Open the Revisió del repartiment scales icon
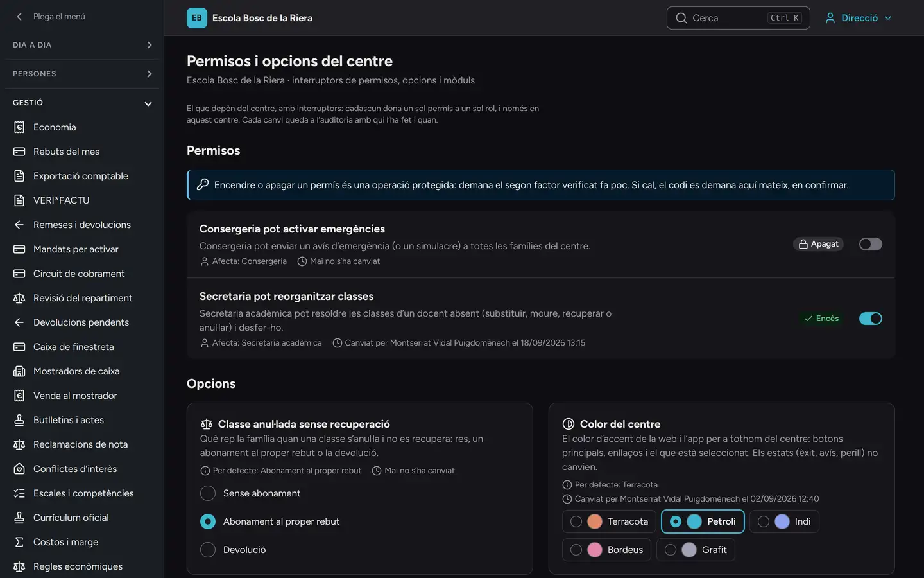The image size is (924, 578). click(19, 298)
